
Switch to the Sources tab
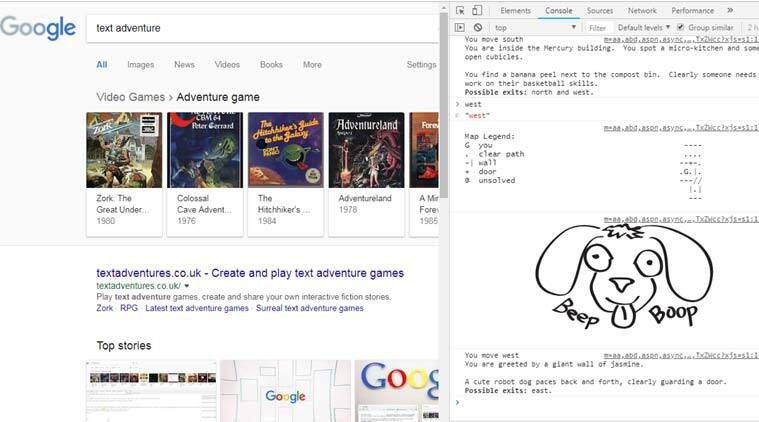point(600,10)
